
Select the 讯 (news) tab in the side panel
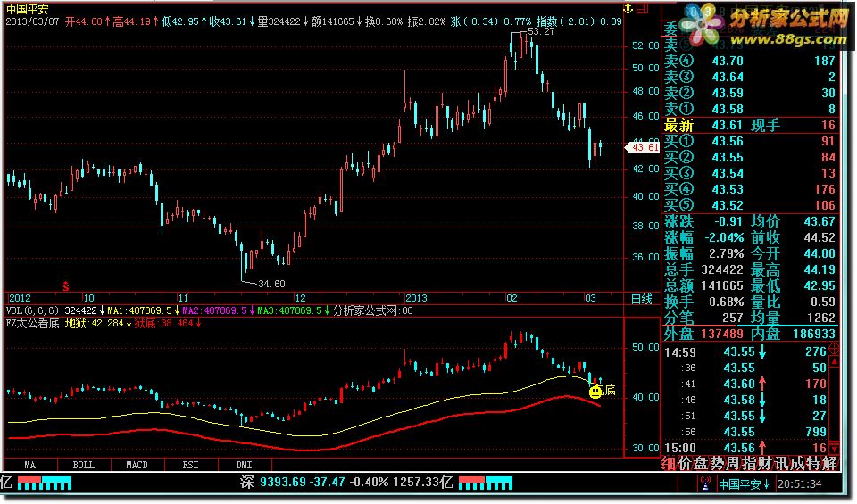coord(781,464)
